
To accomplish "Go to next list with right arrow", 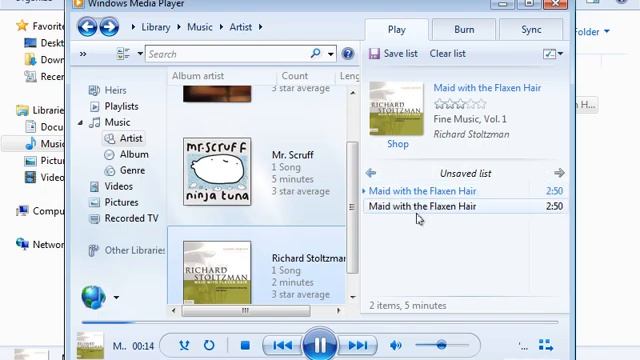I will [559, 173].
